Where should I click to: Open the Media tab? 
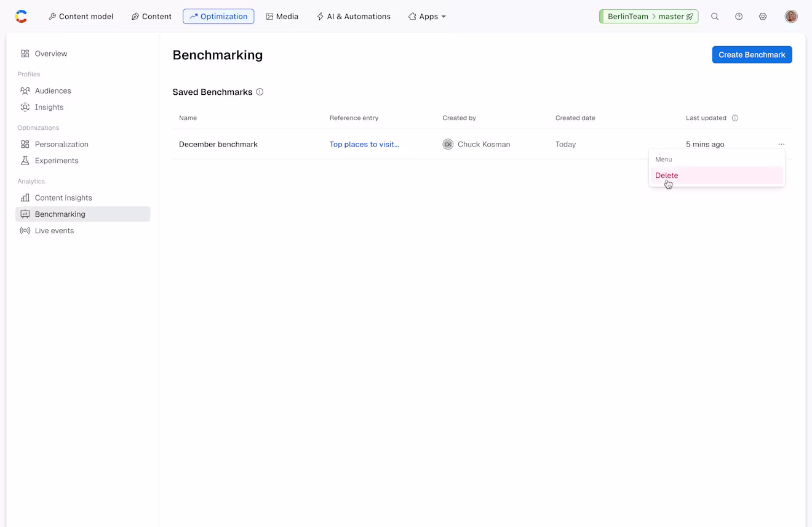click(282, 17)
